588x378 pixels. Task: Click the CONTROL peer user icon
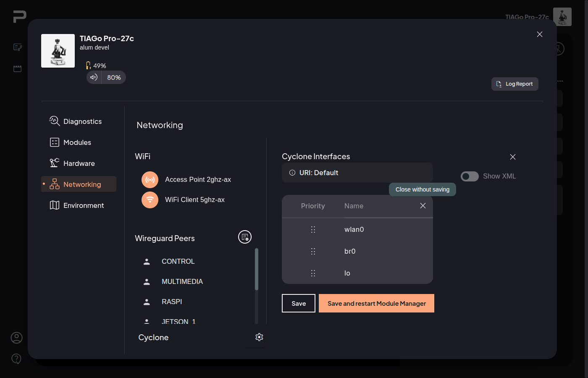147,261
